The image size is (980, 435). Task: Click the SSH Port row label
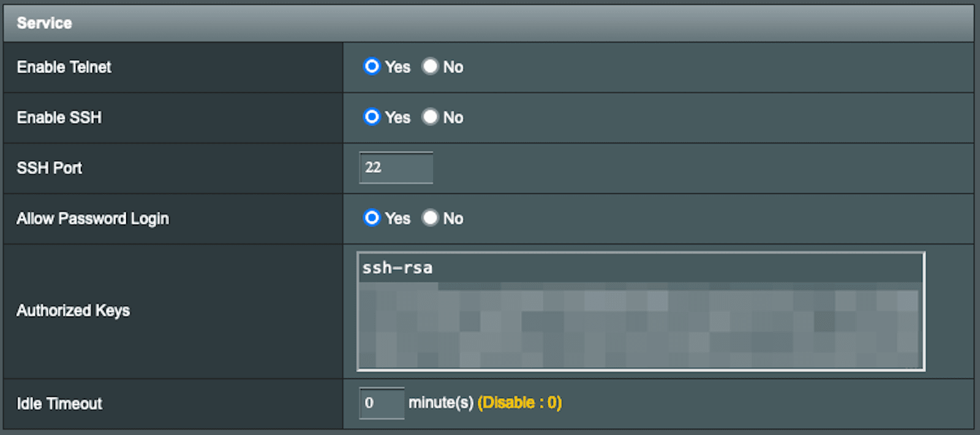[x=48, y=168]
